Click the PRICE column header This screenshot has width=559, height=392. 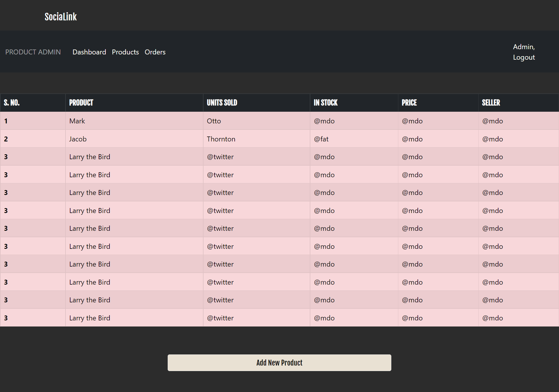409,103
